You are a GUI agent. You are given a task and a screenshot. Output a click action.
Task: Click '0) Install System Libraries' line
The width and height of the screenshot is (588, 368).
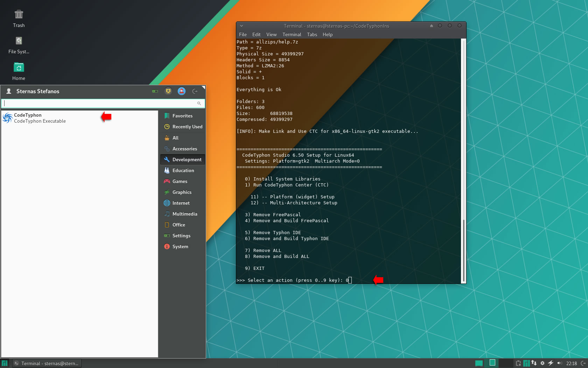282,179
